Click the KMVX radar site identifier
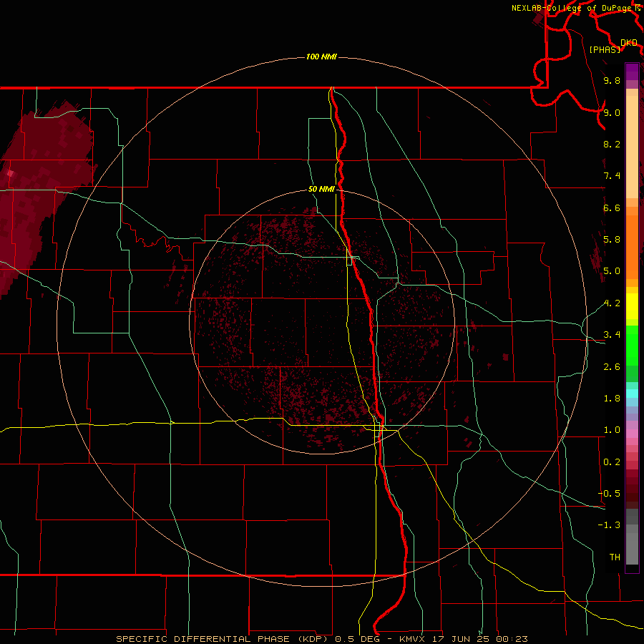 [412, 639]
